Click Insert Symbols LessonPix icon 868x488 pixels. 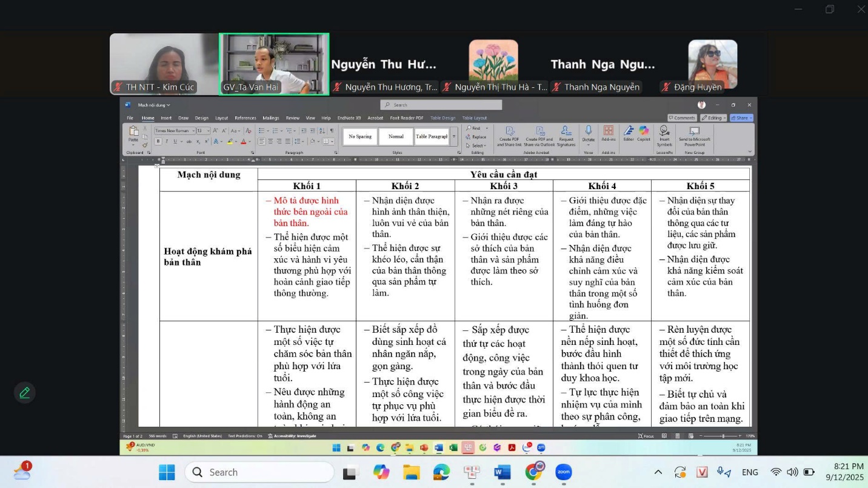664,132
